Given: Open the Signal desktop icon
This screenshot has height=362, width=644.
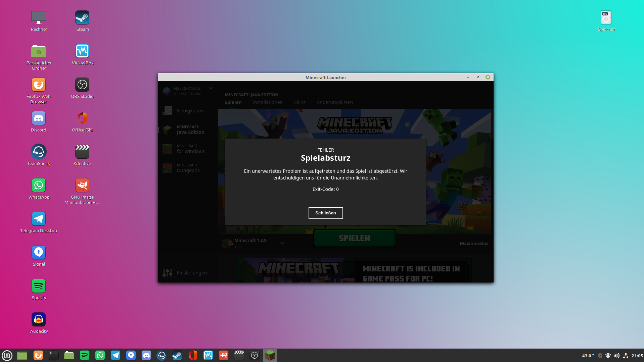Looking at the screenshot, I should [39, 256].
